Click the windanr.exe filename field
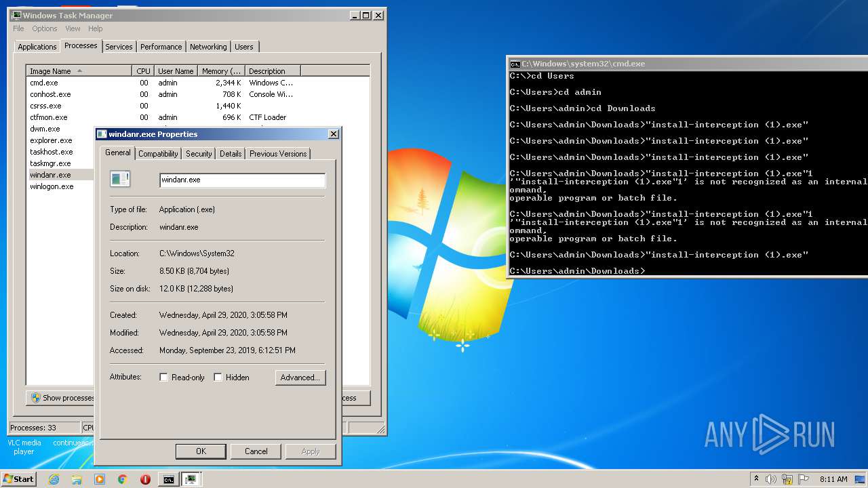Viewport: 868px width, 488px height. (x=242, y=180)
